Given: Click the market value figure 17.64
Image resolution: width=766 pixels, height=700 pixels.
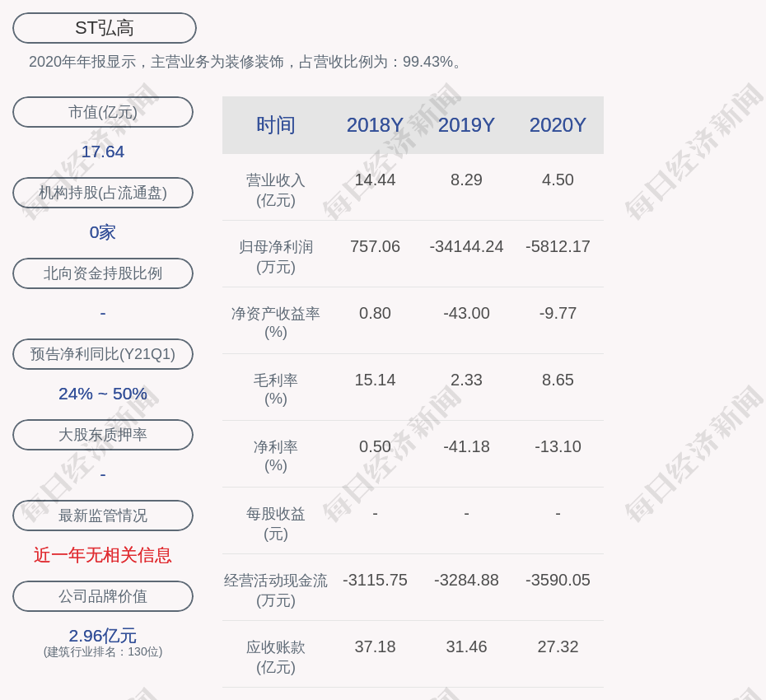Looking at the screenshot, I should tap(103, 152).
